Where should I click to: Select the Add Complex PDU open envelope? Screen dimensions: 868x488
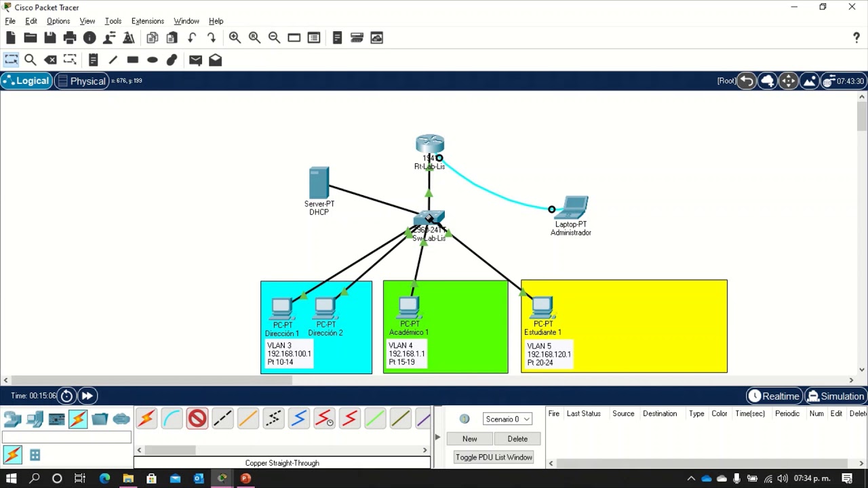[215, 60]
